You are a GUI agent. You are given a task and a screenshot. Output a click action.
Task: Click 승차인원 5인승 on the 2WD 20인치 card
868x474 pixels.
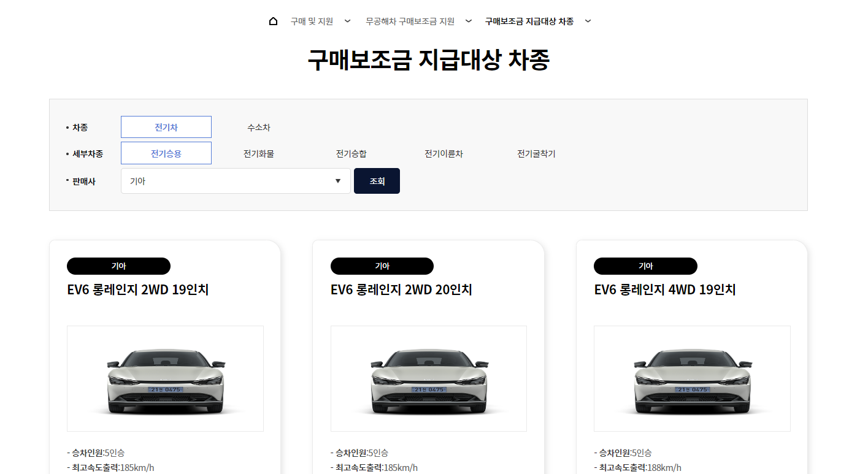coord(359,453)
